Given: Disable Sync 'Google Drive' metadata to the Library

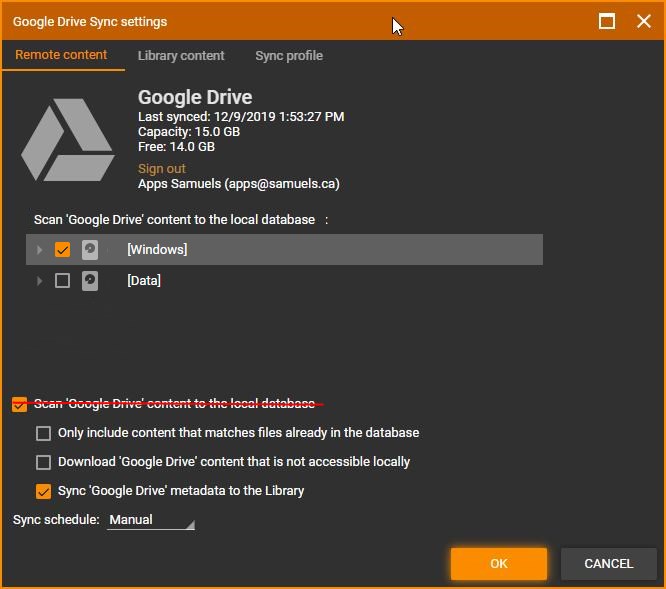Looking at the screenshot, I should point(43,491).
